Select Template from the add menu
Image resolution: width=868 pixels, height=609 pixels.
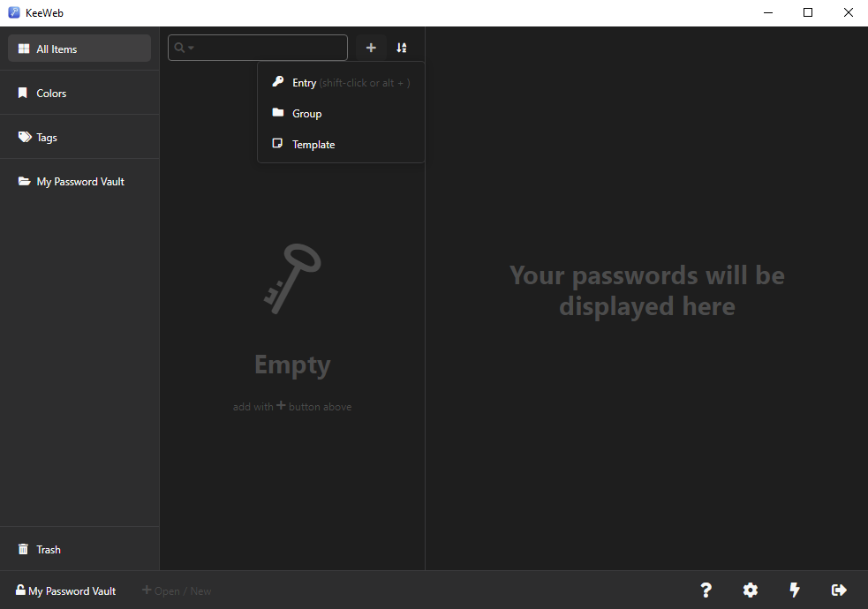pos(313,144)
